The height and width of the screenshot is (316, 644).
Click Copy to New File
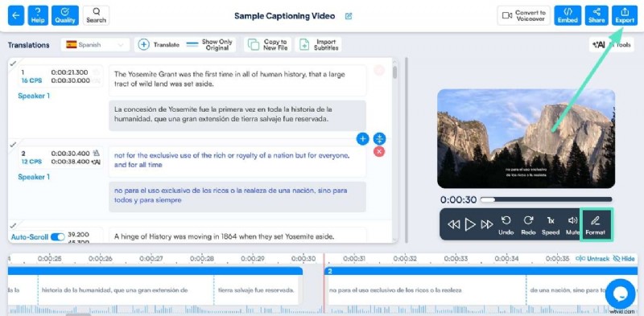pyautogui.click(x=267, y=45)
